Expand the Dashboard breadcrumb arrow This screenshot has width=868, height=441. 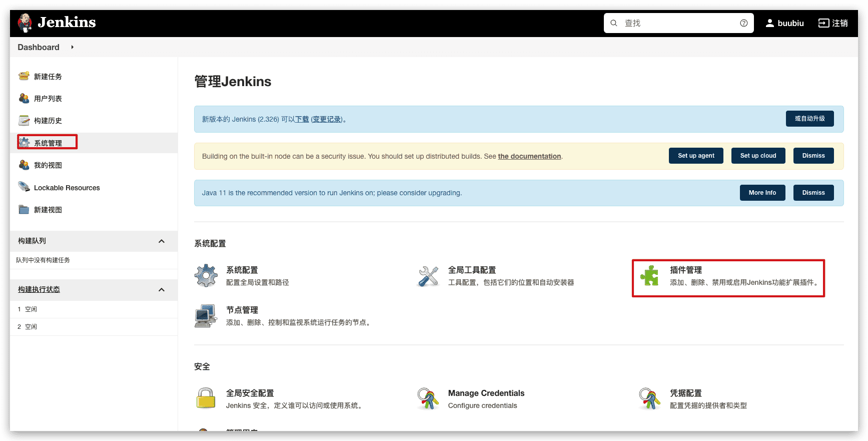(x=73, y=47)
